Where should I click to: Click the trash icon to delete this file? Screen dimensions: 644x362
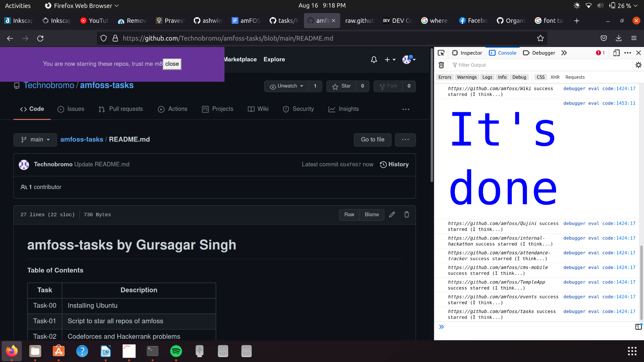click(x=407, y=215)
